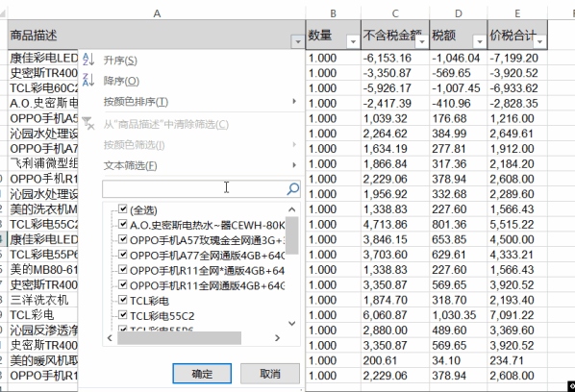The width and height of the screenshot is (575, 392).
Task: Toggle the (全选) checkbox
Action: [x=123, y=209]
